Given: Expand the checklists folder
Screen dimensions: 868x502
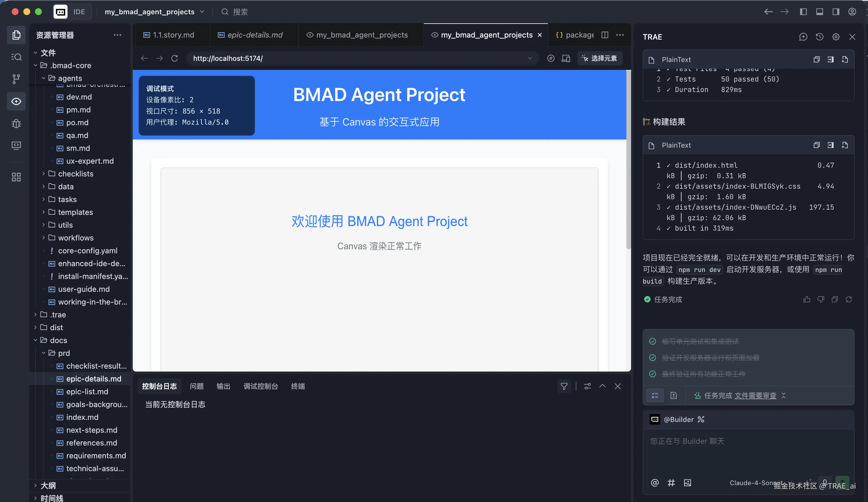Looking at the screenshot, I should tap(75, 174).
